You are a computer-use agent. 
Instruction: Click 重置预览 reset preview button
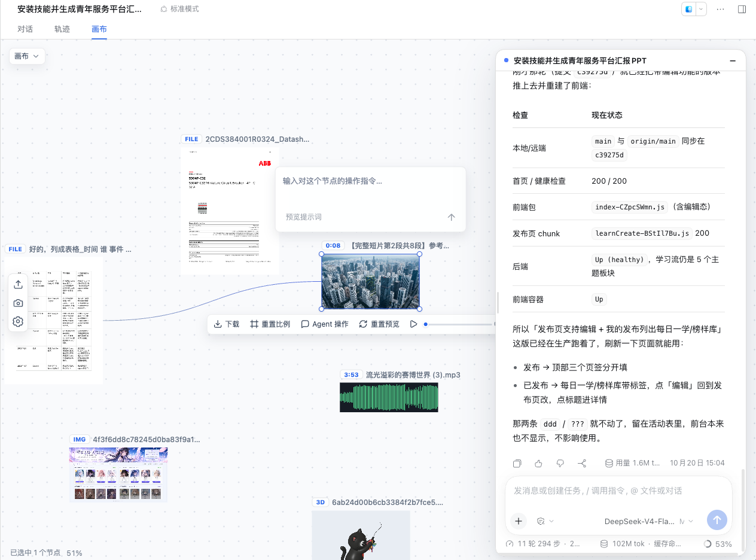point(379,324)
